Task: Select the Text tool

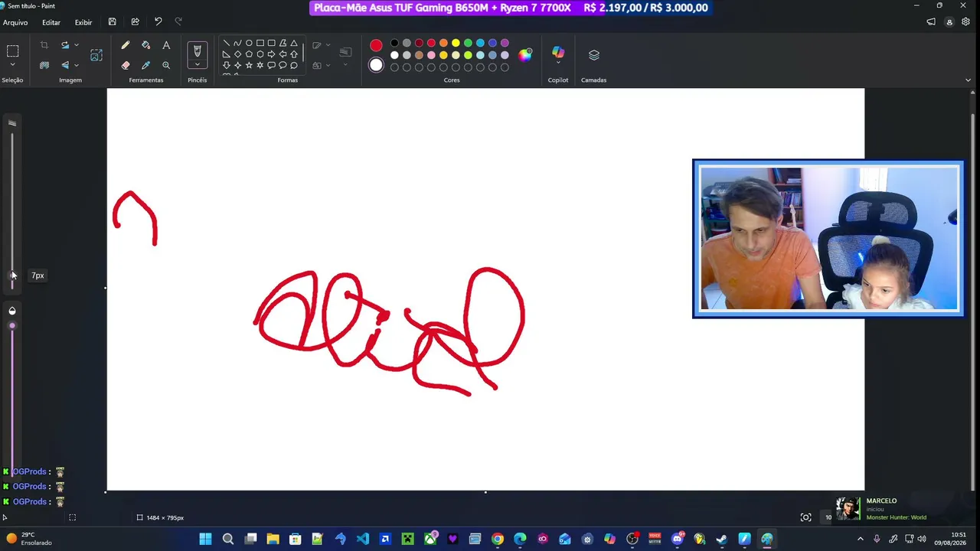Action: [x=166, y=45]
